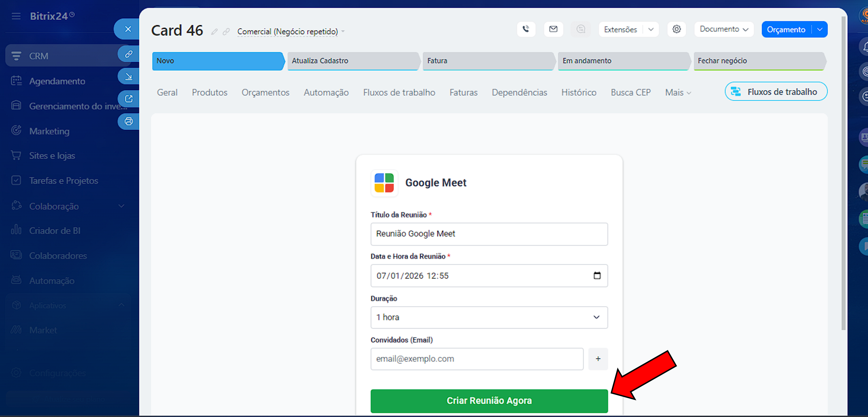868x417 pixels.
Task: Click Criar Reunião Agora button
Action: point(489,401)
